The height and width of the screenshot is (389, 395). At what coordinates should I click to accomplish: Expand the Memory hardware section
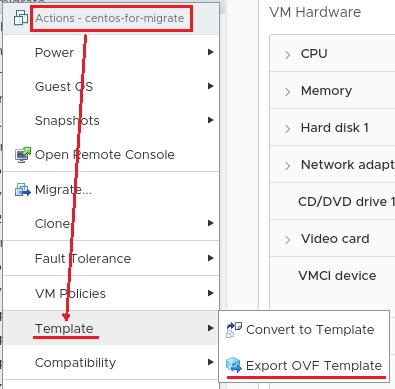(x=288, y=91)
